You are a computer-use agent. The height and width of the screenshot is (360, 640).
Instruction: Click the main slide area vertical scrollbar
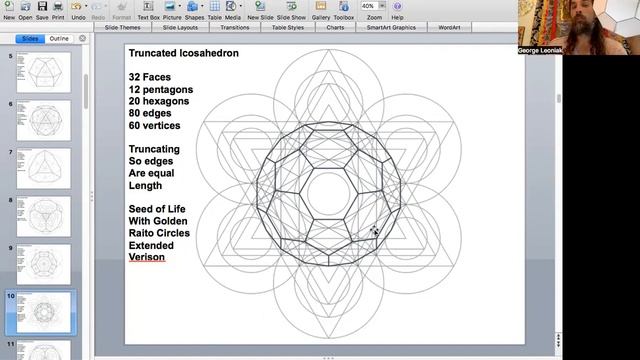558,98
